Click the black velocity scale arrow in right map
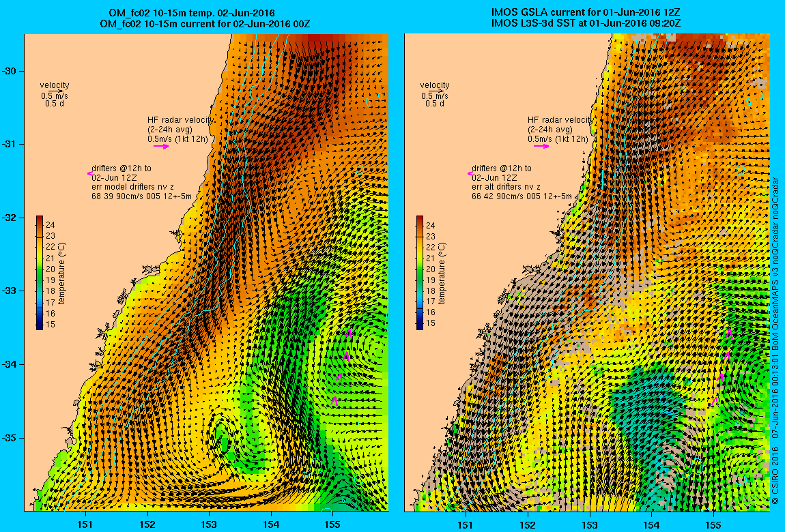The height and width of the screenshot is (532, 785). tap(436, 91)
